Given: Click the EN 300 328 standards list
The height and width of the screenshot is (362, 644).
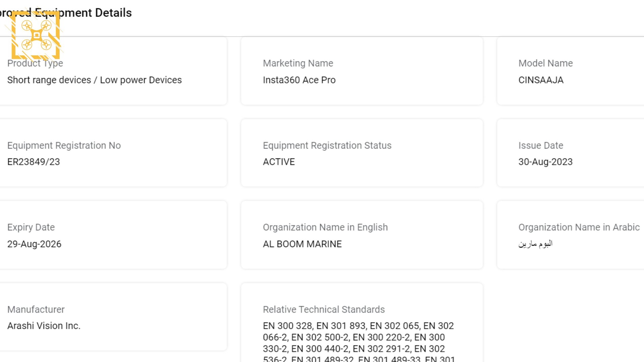Looking at the screenshot, I should (x=358, y=337).
